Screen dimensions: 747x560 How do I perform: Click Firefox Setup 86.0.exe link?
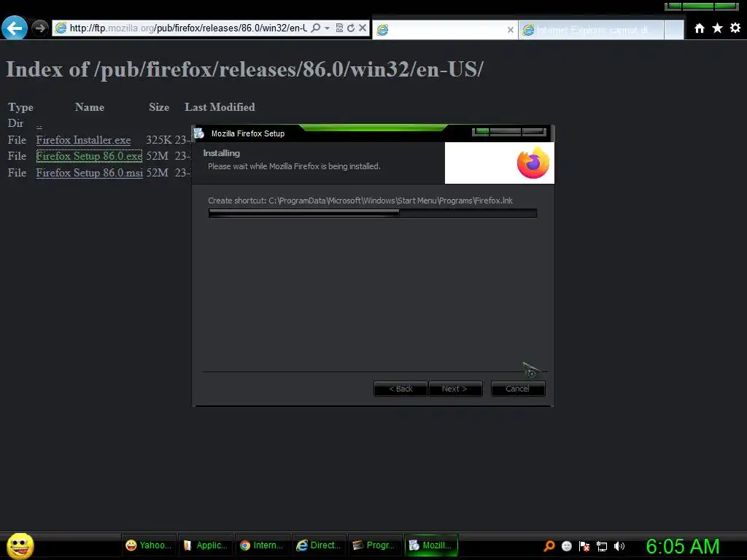point(89,156)
